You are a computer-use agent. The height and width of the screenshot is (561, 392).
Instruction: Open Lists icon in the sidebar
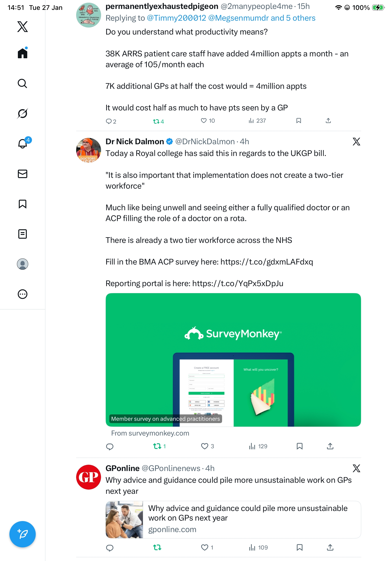pos(23,234)
